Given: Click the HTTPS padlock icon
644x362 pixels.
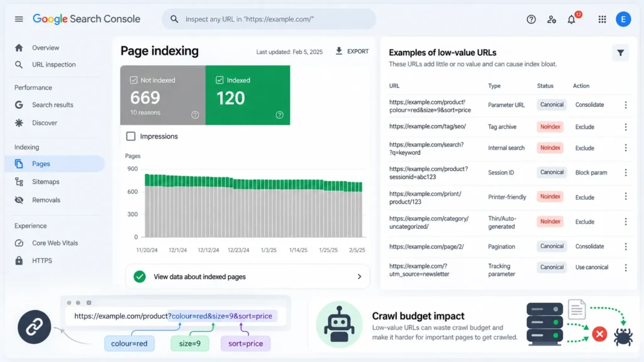Looking at the screenshot, I should [19, 261].
